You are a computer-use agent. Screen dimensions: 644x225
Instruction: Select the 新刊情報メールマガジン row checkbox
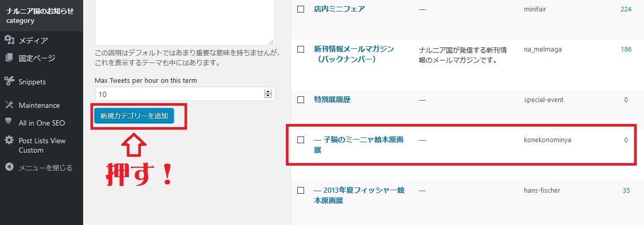(300, 49)
